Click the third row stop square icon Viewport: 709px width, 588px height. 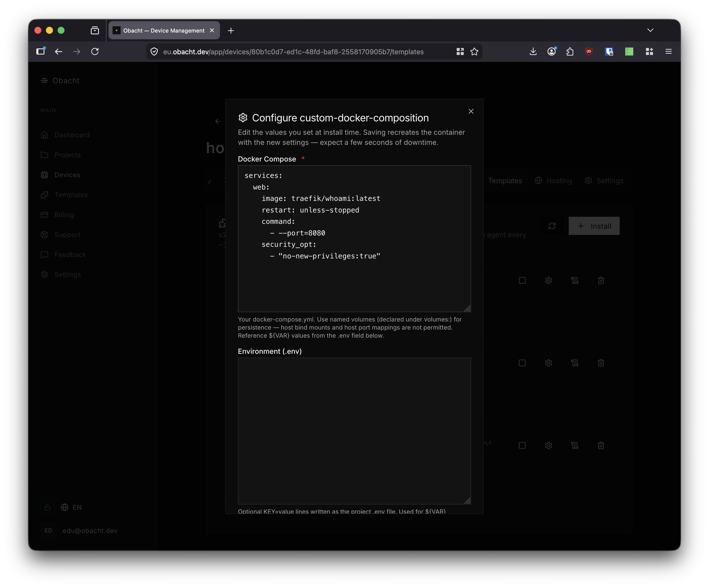point(522,445)
